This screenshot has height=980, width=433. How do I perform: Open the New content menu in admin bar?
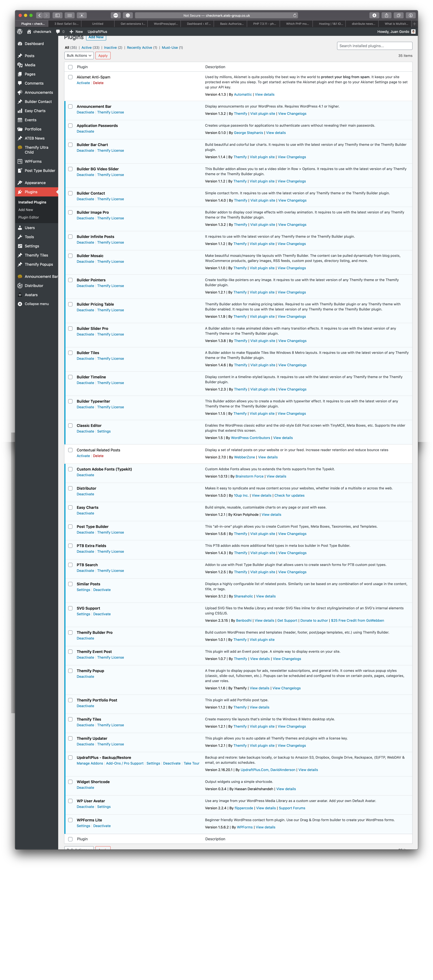76,32
